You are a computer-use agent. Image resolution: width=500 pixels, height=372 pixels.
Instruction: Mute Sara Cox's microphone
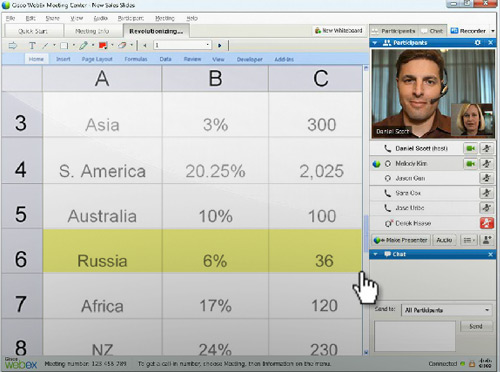486,193
